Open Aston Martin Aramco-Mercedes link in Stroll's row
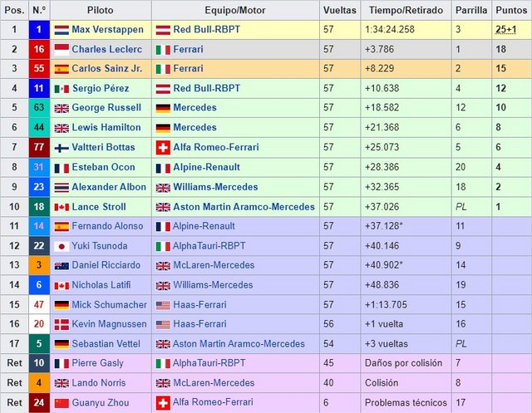 pos(244,207)
